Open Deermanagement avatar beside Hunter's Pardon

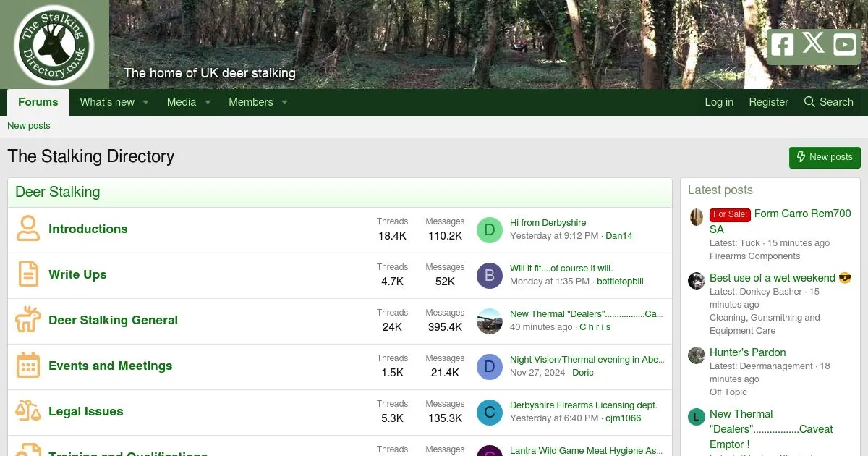click(697, 355)
